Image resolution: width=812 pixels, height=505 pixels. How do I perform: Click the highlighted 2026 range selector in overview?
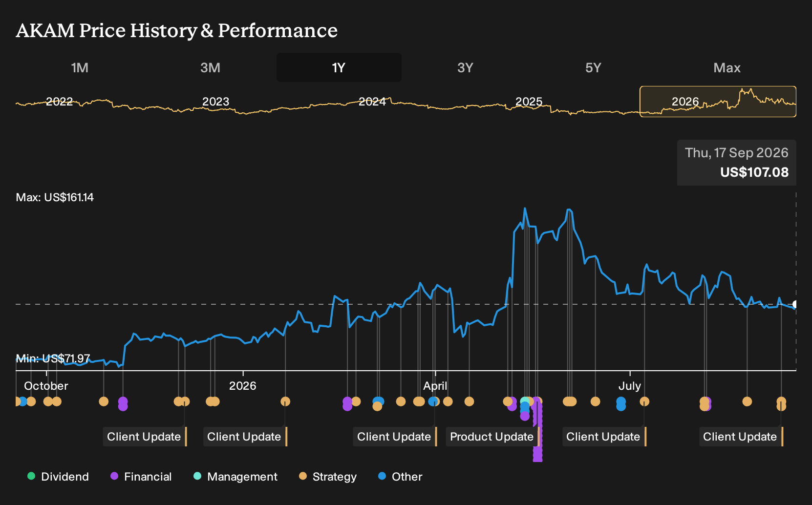click(x=718, y=102)
